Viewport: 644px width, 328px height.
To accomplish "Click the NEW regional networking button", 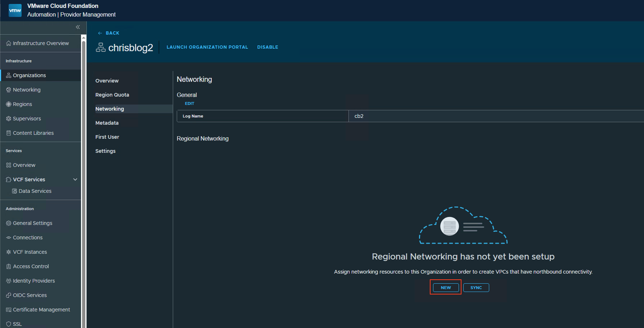I will pos(446,288).
